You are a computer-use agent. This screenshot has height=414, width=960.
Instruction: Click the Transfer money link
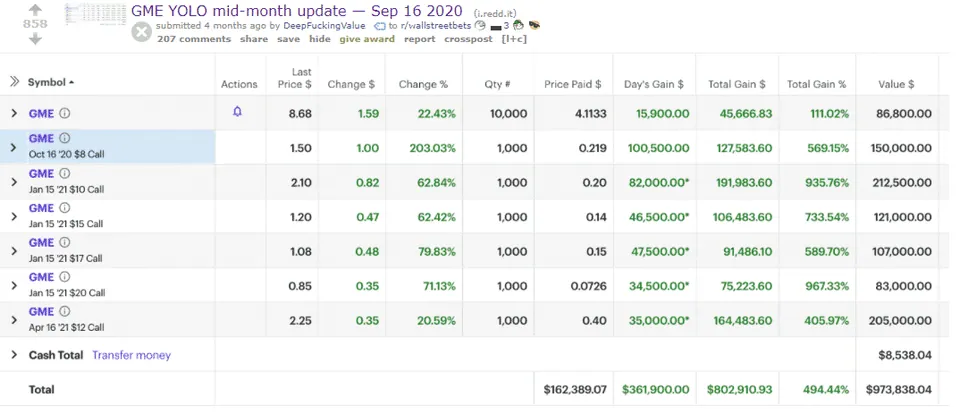[131, 355]
